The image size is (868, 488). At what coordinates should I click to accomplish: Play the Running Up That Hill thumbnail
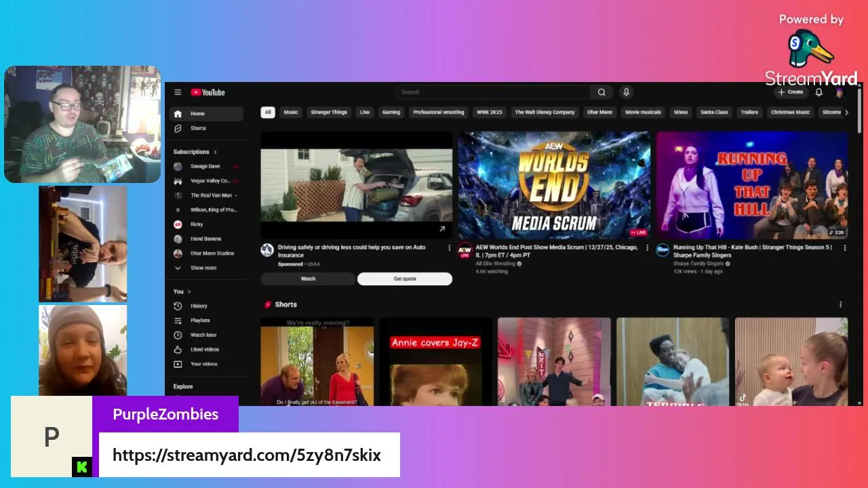tap(752, 185)
